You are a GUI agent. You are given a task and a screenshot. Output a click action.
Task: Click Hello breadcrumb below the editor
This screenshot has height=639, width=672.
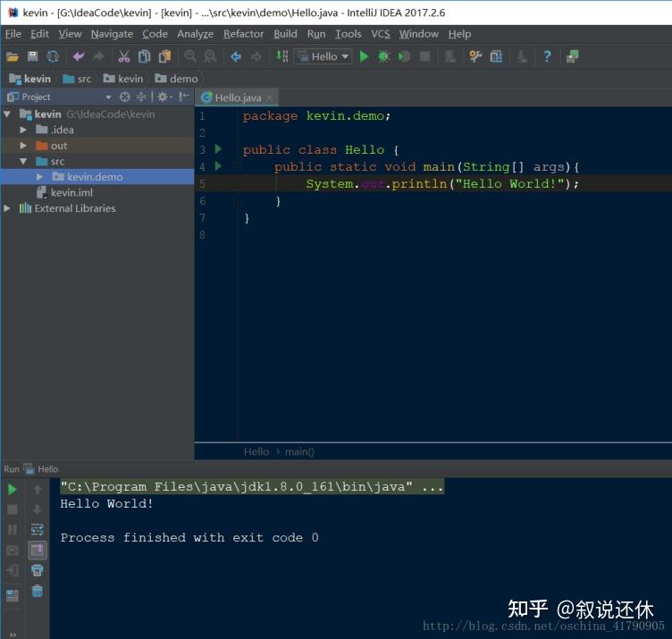click(x=256, y=451)
